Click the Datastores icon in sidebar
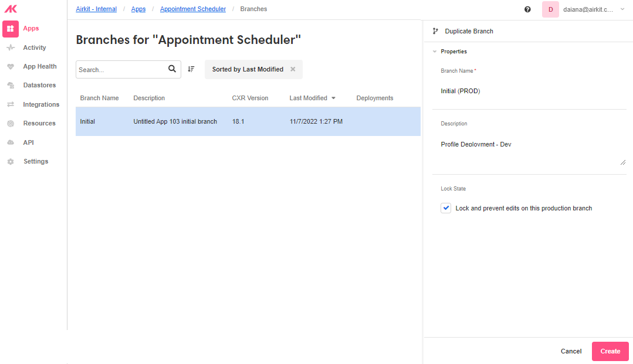This screenshot has height=364, width=633. 11,85
